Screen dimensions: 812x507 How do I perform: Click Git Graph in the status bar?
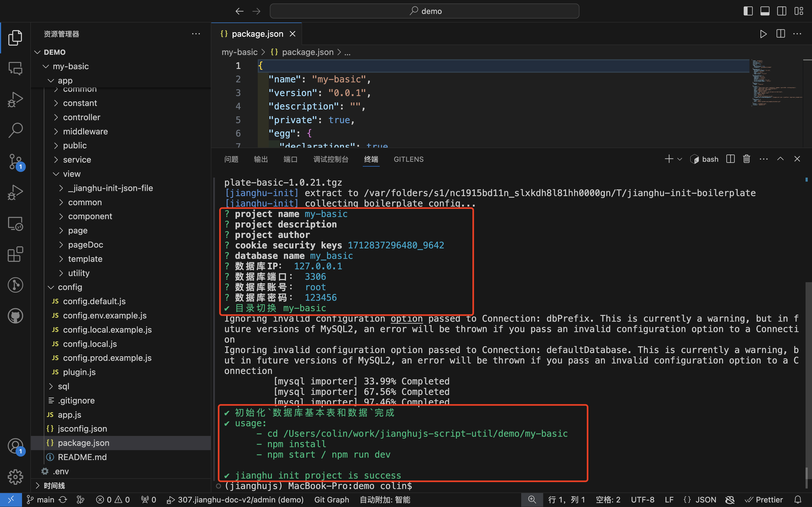point(332,499)
